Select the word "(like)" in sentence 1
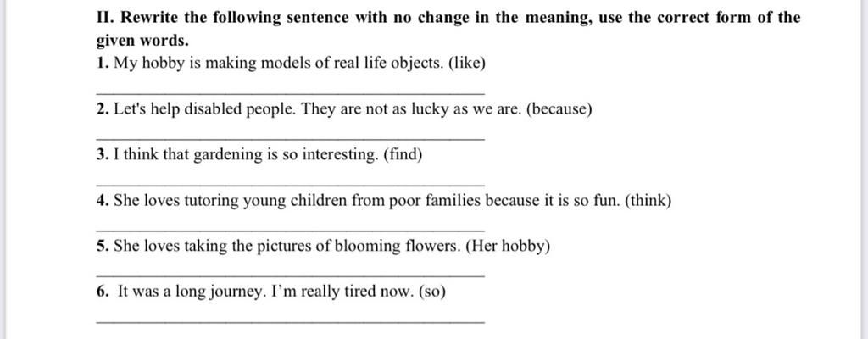 click(x=466, y=64)
